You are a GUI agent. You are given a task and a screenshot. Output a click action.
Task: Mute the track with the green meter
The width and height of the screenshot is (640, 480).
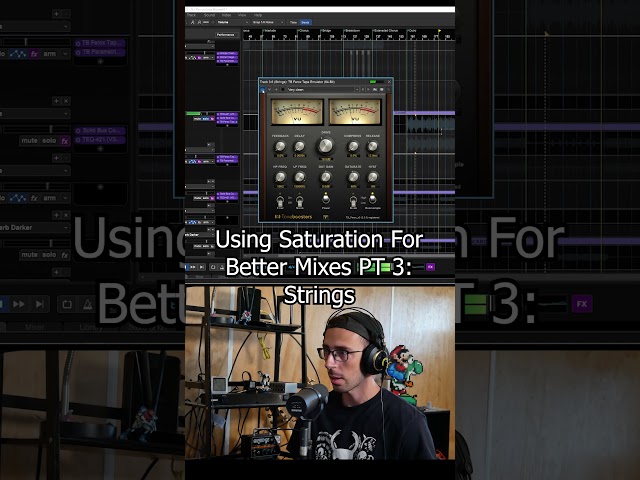[x=198, y=119]
